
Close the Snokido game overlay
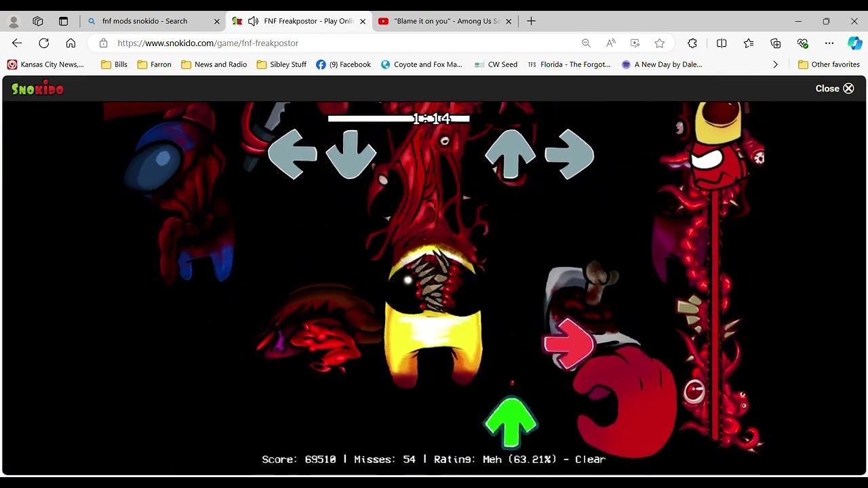835,89
